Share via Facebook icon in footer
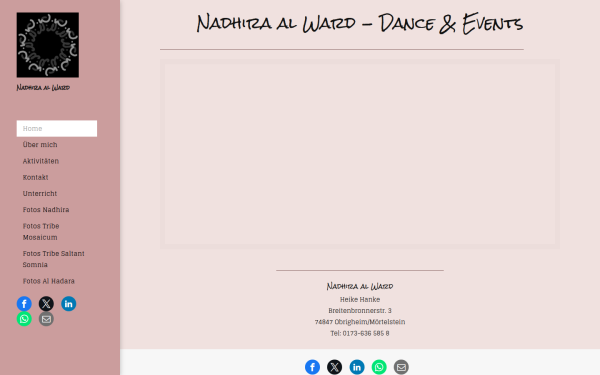Image resolution: width=600 pixels, height=375 pixels. 312,367
